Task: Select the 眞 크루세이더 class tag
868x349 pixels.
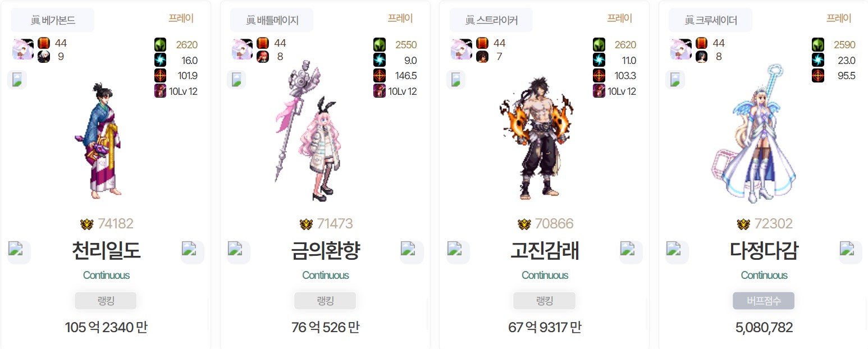Action: (x=710, y=21)
